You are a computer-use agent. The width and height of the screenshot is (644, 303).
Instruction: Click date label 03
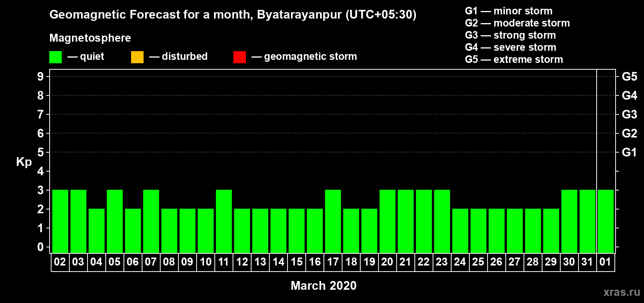pos(78,262)
